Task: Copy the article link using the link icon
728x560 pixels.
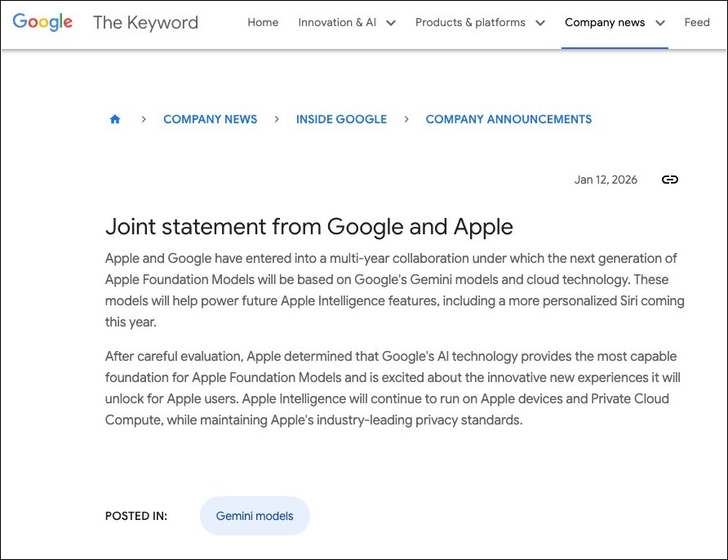Action: click(x=669, y=180)
